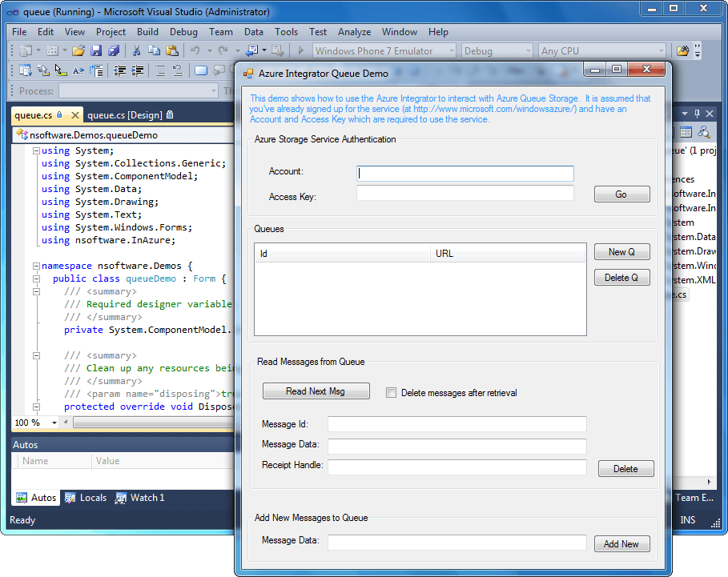Click the New Project toolbar icon
The width and height of the screenshot is (728, 577).
[x=26, y=50]
